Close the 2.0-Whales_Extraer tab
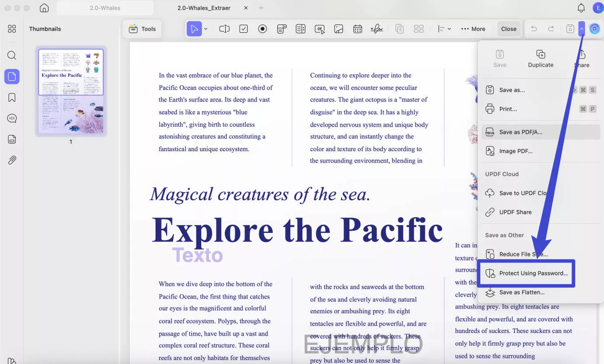Viewport: 604px width, 364px height. pos(246,8)
